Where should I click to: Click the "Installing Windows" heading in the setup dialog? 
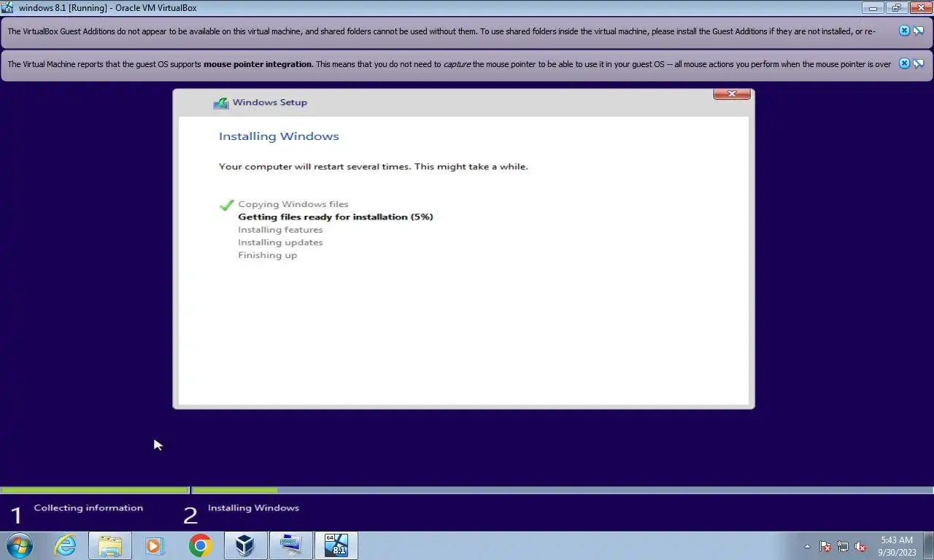(279, 136)
